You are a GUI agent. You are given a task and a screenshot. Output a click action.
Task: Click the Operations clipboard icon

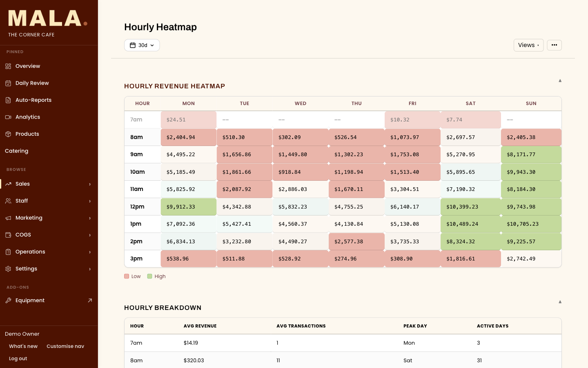(x=8, y=252)
